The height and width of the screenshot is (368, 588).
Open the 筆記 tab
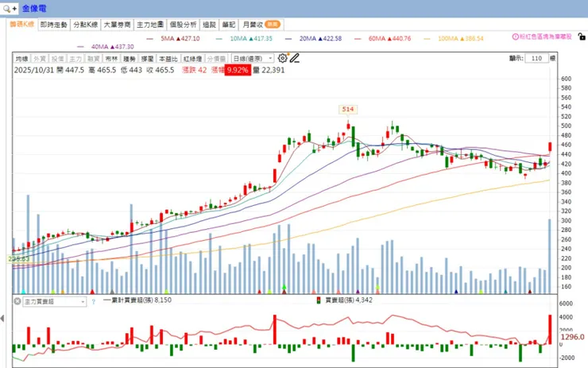[x=228, y=25]
